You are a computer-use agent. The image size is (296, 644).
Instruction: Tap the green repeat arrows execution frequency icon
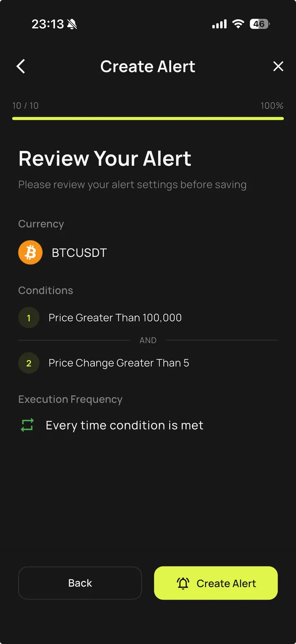click(x=27, y=425)
